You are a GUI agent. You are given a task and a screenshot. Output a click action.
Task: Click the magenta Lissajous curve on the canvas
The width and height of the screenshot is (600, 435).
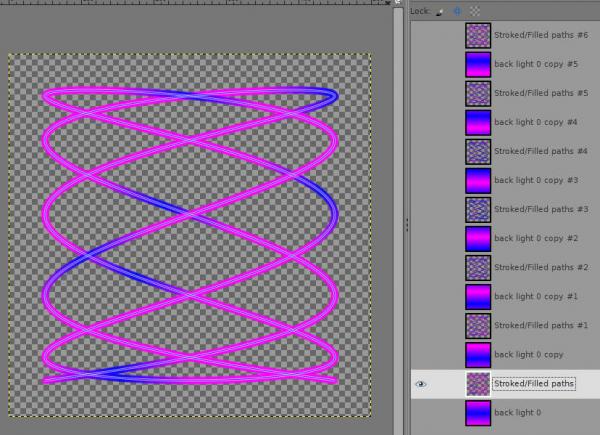tap(190, 214)
